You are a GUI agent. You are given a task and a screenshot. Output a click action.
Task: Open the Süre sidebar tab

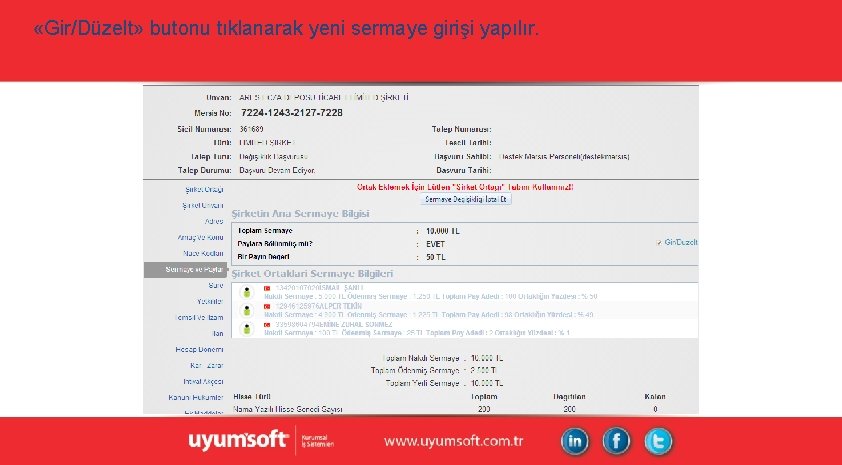tap(216, 286)
